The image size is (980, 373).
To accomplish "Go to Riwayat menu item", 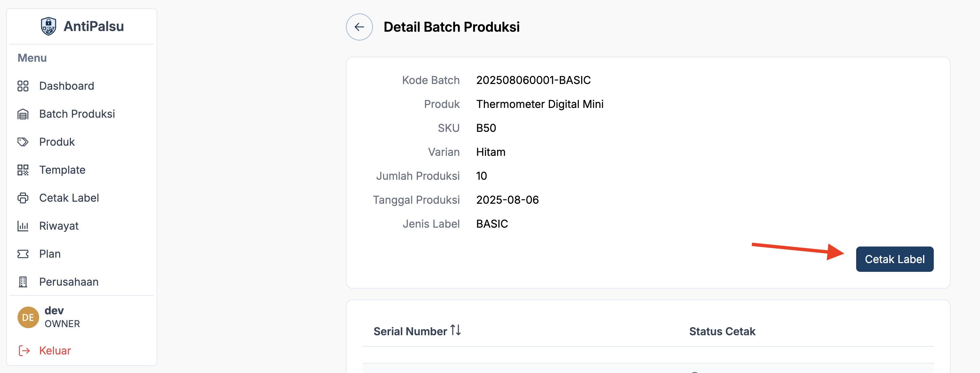I will 59,226.
